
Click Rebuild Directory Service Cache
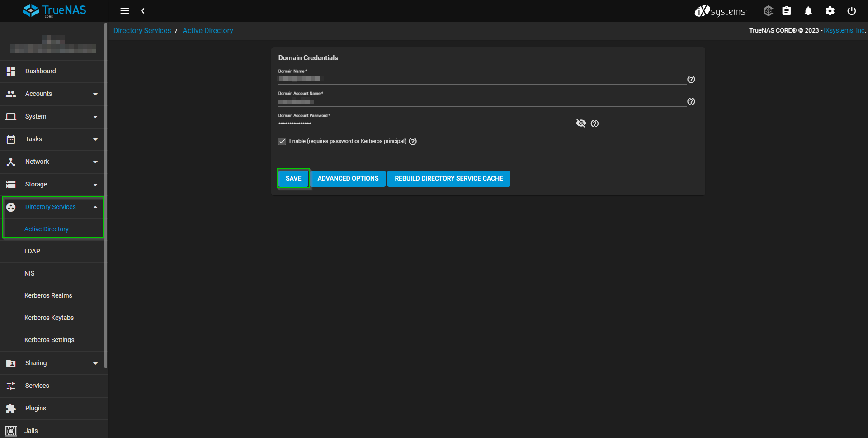pyautogui.click(x=448, y=179)
